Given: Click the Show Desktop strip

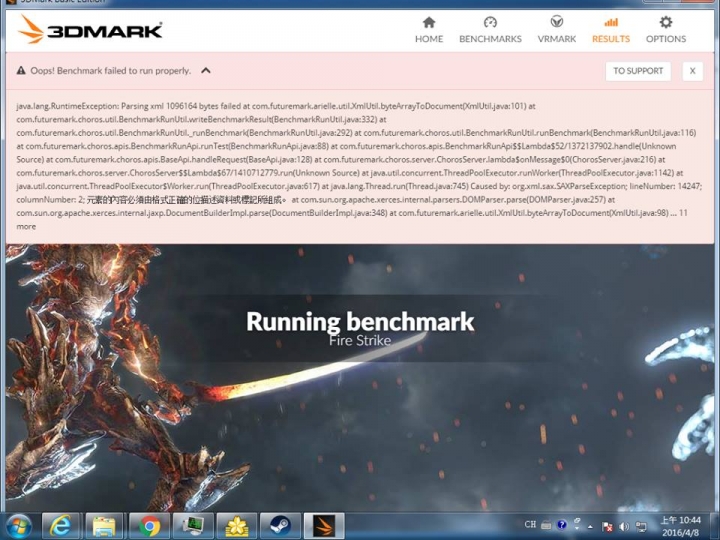Looking at the screenshot, I should point(716,526).
